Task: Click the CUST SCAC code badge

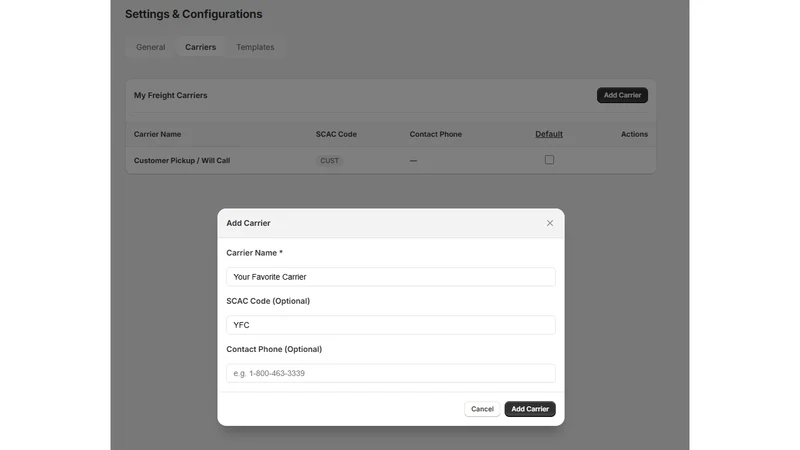Action: [329, 160]
